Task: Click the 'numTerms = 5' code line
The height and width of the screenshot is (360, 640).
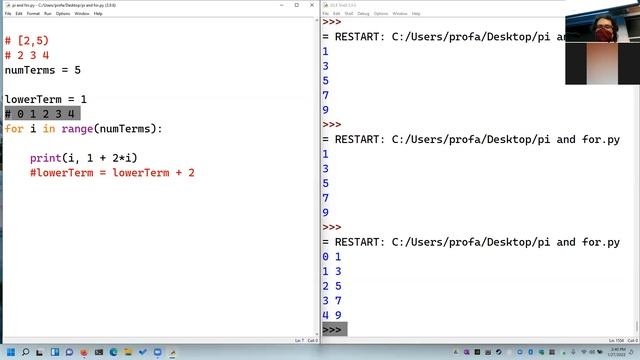Action: (x=42, y=70)
